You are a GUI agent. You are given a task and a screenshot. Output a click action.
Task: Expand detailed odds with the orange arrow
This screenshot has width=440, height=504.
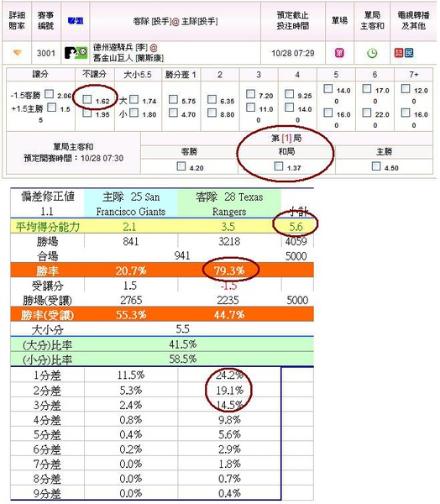coord(18,53)
